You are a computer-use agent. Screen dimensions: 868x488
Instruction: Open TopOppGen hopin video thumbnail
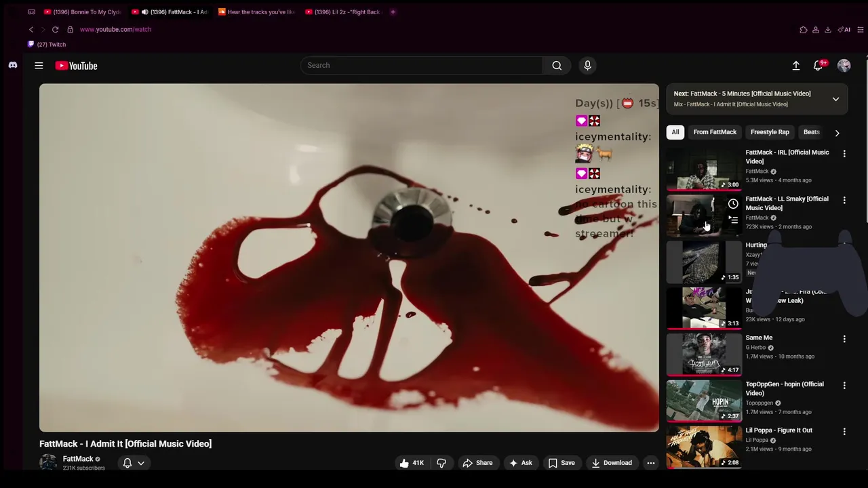pyautogui.click(x=704, y=401)
